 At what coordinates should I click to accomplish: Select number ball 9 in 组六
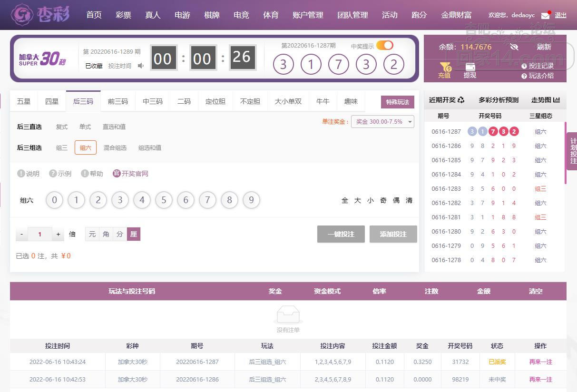(251, 200)
